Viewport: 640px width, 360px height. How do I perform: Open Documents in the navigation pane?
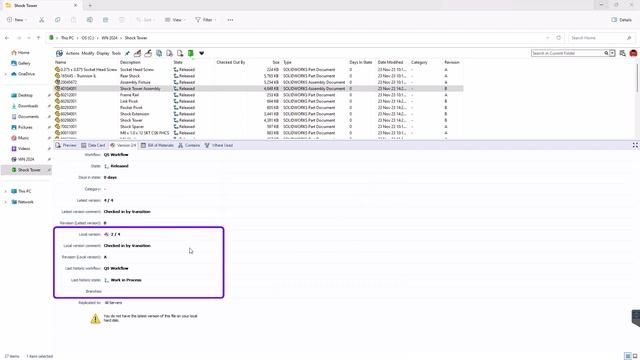25,116
